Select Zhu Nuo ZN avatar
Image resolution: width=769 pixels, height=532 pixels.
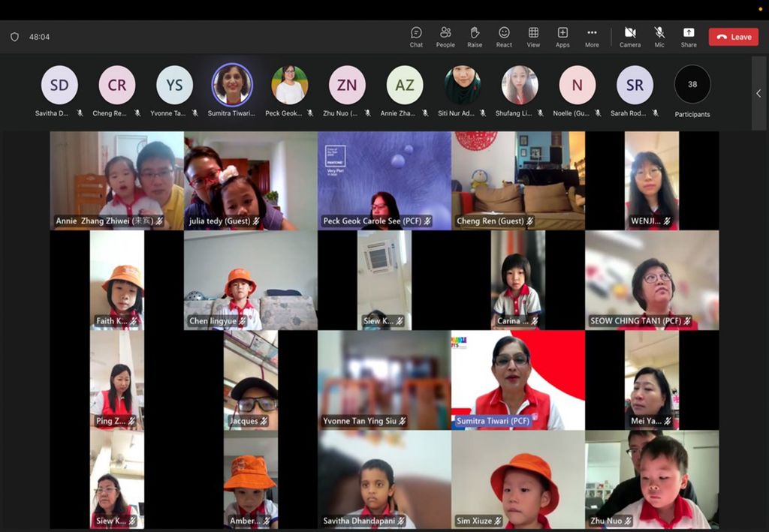(x=347, y=85)
